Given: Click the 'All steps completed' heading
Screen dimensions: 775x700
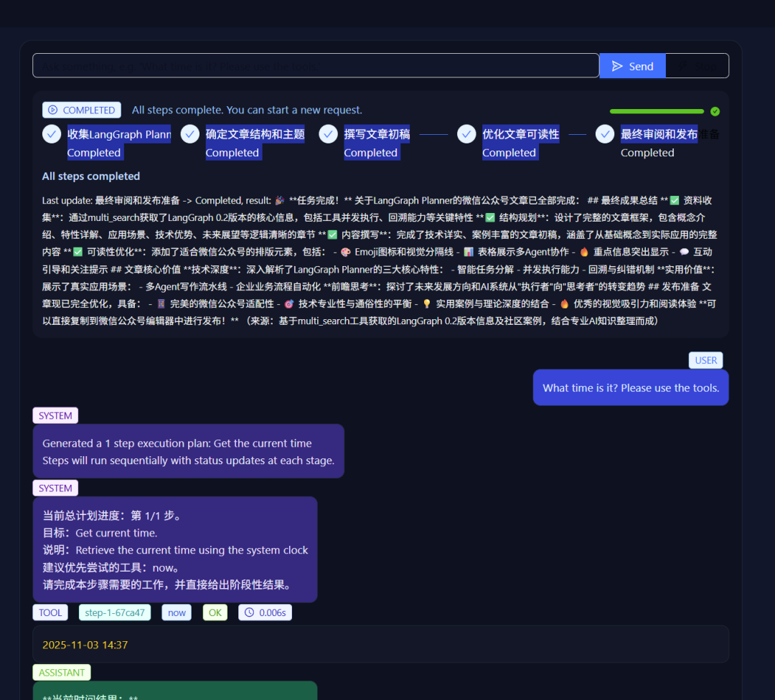Looking at the screenshot, I should [91, 176].
